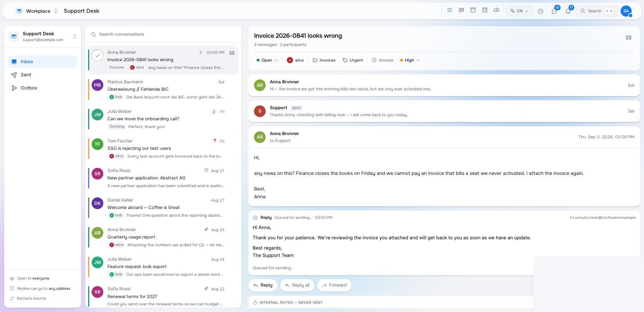Focus the Search conversations field

[x=163, y=34]
